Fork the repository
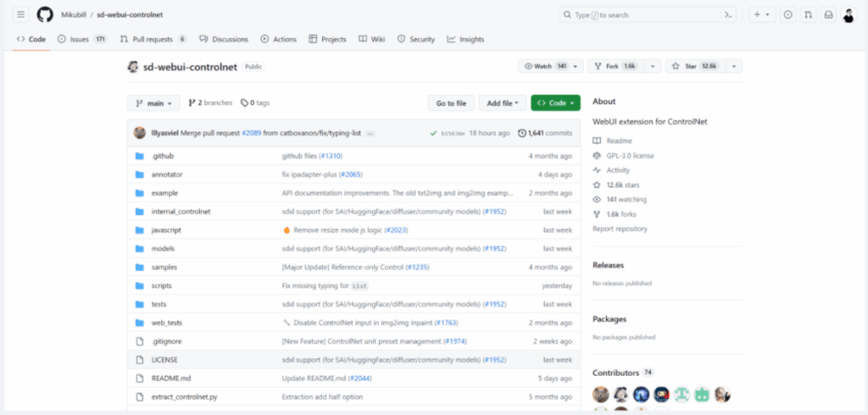The height and width of the screenshot is (415, 868). coord(615,66)
